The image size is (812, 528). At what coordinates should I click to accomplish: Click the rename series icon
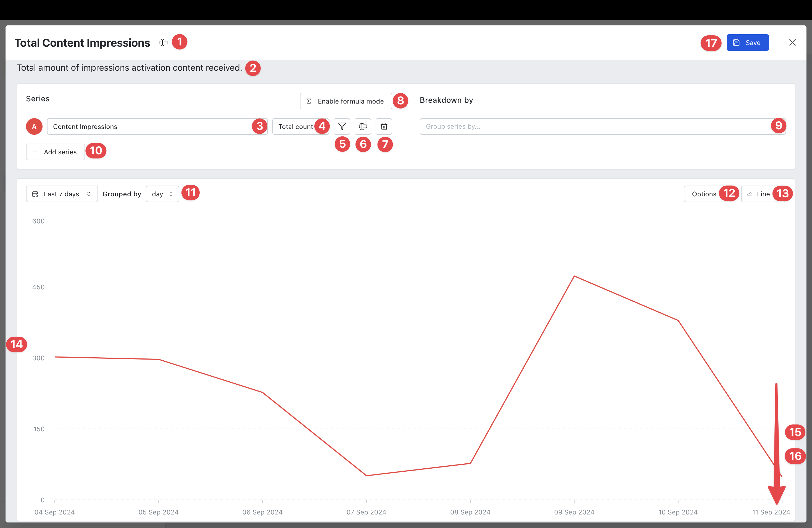tap(363, 126)
